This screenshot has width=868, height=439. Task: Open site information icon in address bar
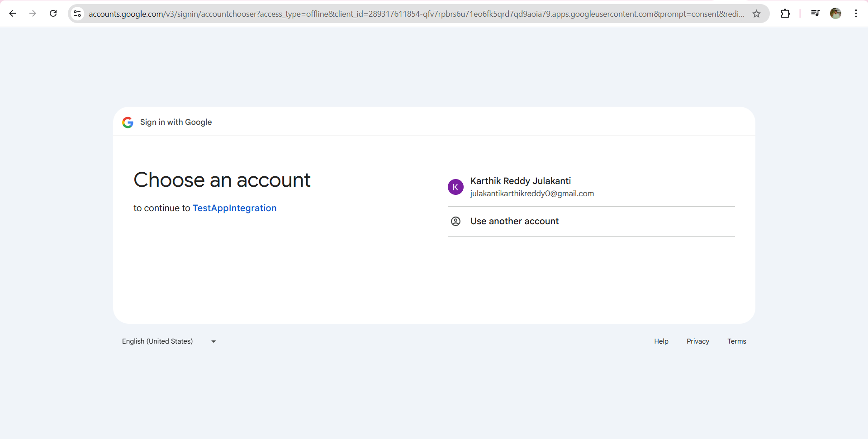tap(78, 14)
